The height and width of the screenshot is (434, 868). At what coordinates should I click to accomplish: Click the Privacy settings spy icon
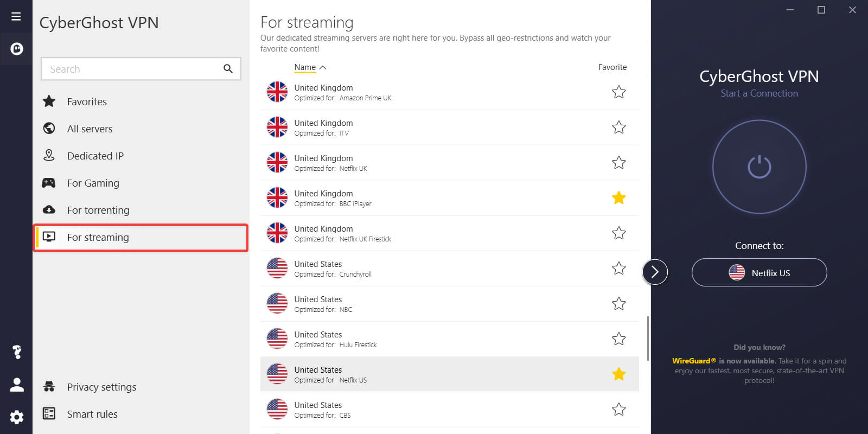pyautogui.click(x=49, y=386)
